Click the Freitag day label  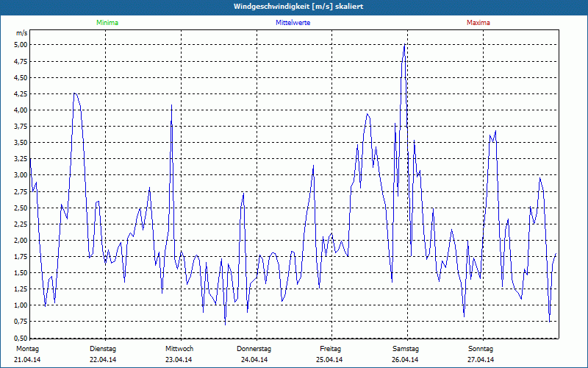pyautogui.click(x=330, y=349)
